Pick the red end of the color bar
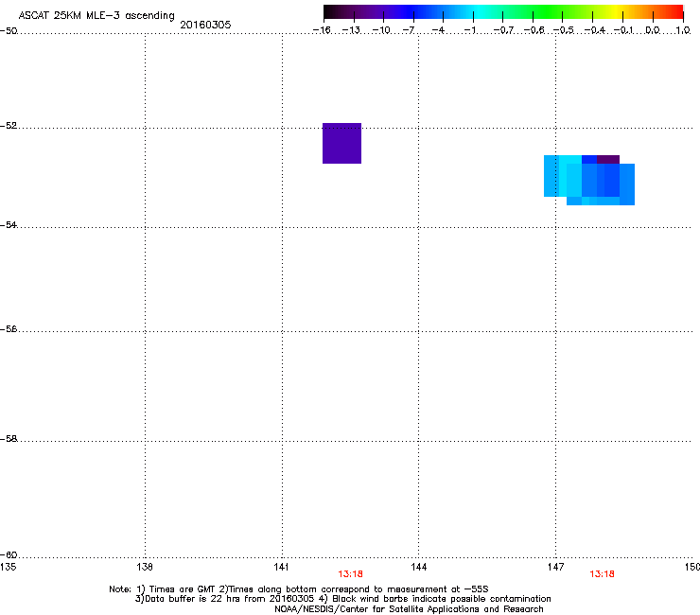Viewport: 700px width, 615px height. pos(677,11)
